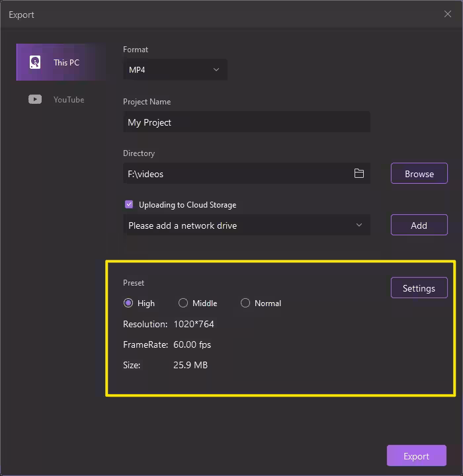Viewport: 463px width, 476px height.
Task: Click the YouTube logo icon in sidebar
Action: coord(35,100)
